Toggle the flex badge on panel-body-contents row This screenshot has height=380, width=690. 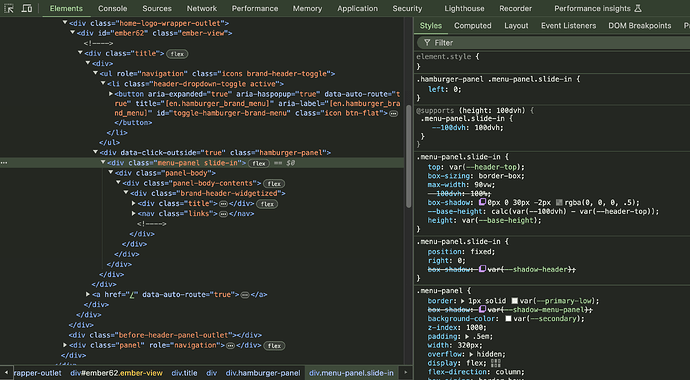(275, 184)
